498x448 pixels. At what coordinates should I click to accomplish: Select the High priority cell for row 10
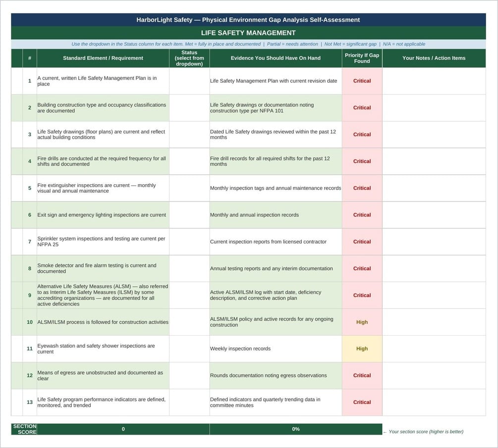pyautogui.click(x=362, y=322)
